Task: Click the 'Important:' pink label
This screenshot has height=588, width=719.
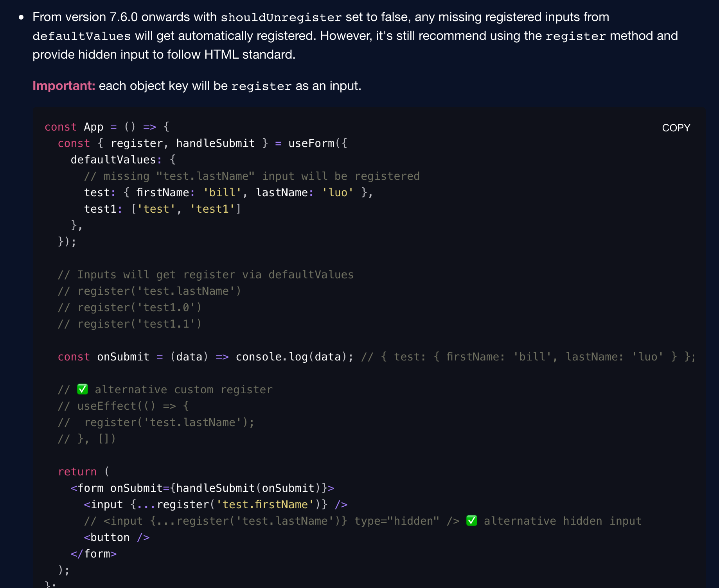Action: [x=64, y=86]
